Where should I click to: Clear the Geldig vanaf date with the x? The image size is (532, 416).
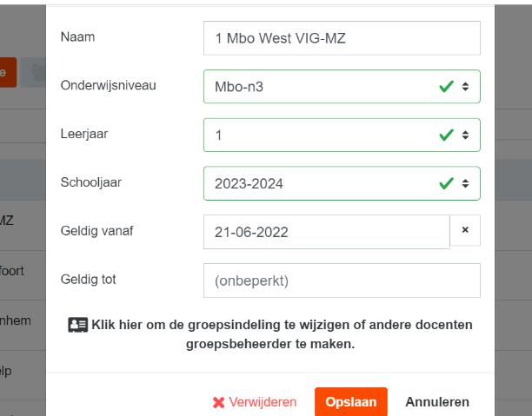[464, 231]
